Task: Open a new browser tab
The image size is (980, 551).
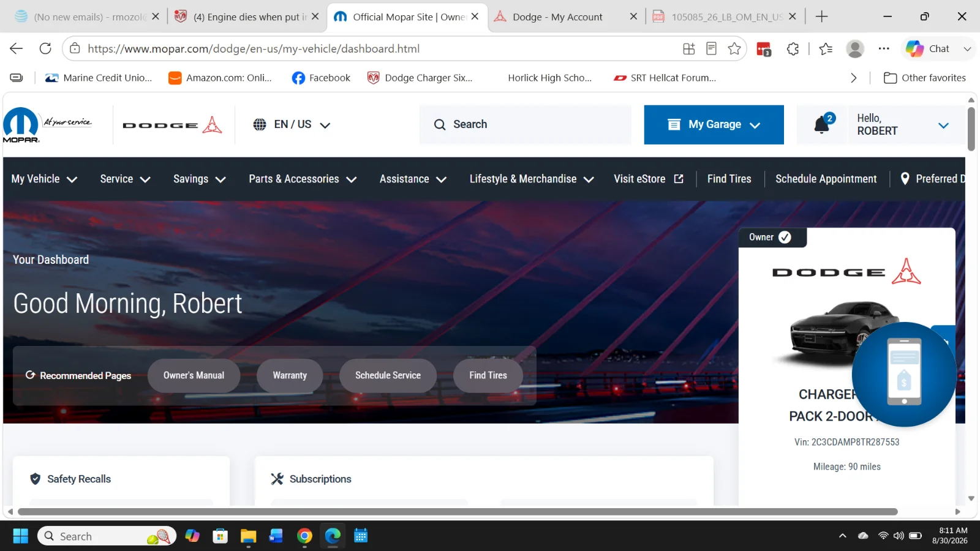Action: 822,17
